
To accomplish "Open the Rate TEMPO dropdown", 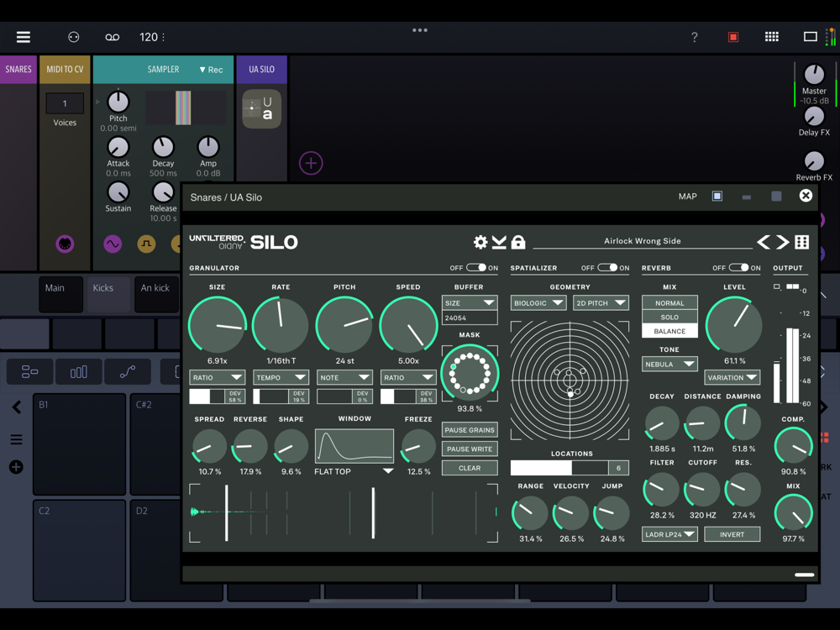I will pyautogui.click(x=281, y=378).
